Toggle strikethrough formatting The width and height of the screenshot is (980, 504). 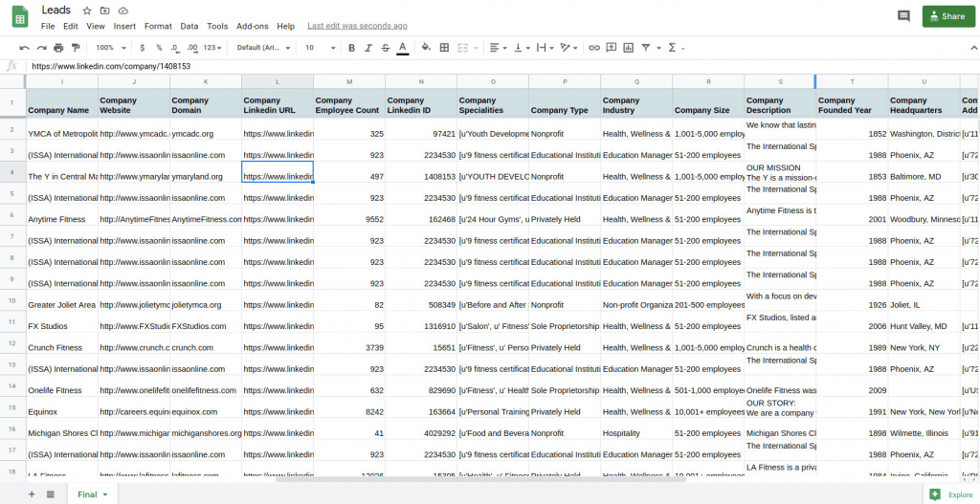[385, 47]
